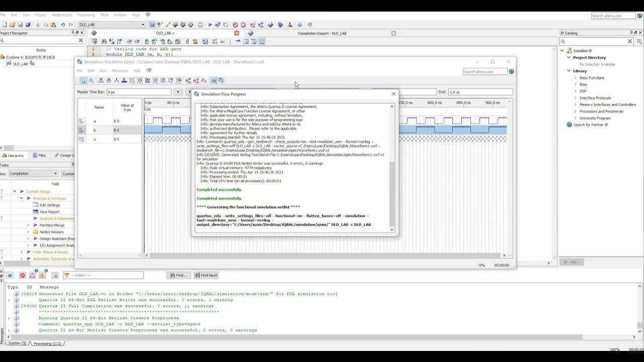Select the Zoom tool in Waveform Editor

tap(91, 80)
